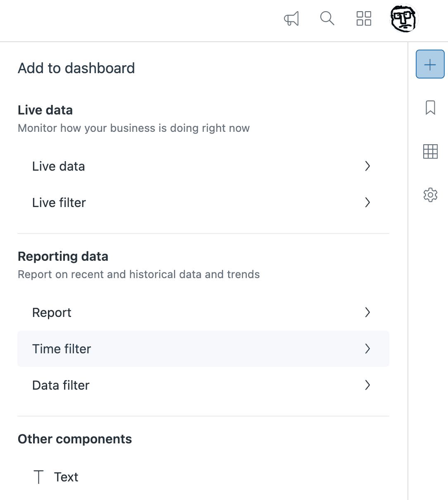The image size is (448, 500).
Task: Click the Add to dashboard heading
Action: (76, 68)
